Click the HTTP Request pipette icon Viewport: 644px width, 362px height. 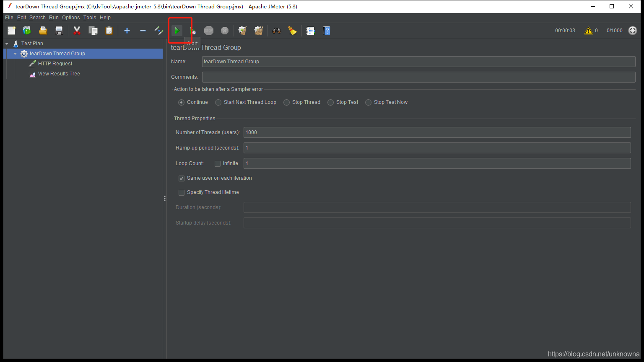pos(32,64)
